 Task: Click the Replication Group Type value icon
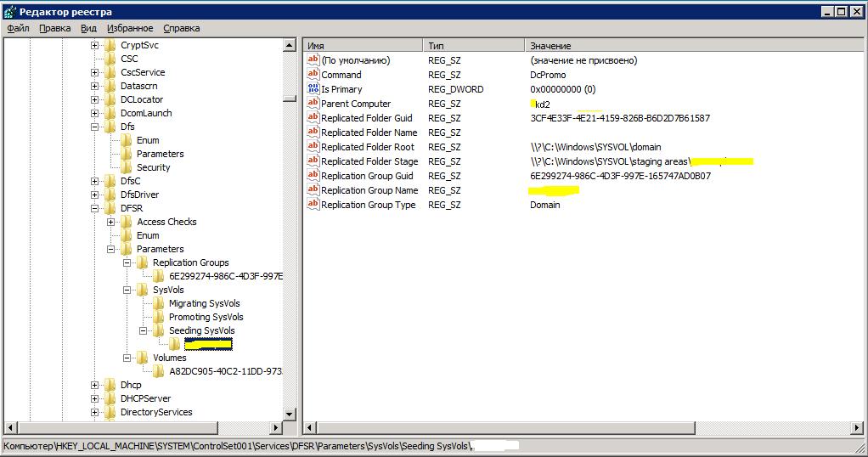point(313,204)
